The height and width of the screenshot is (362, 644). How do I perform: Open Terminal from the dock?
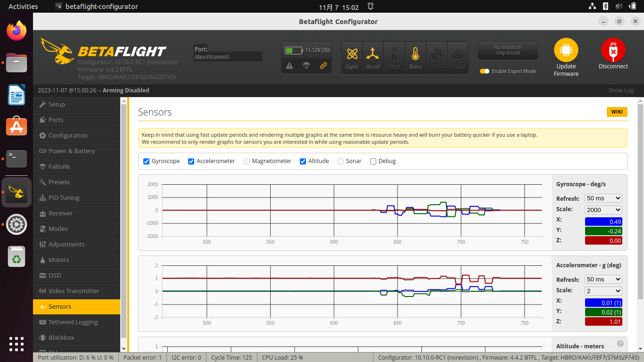(17, 159)
